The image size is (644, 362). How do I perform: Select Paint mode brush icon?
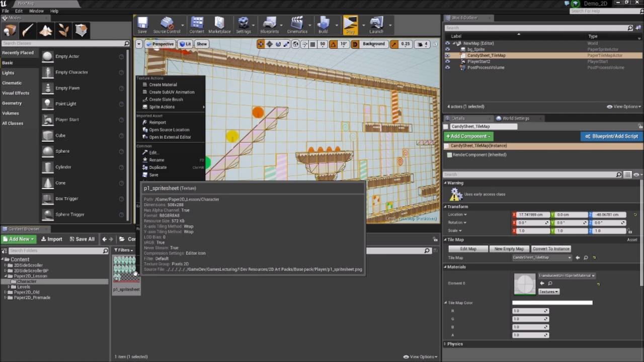(x=28, y=31)
